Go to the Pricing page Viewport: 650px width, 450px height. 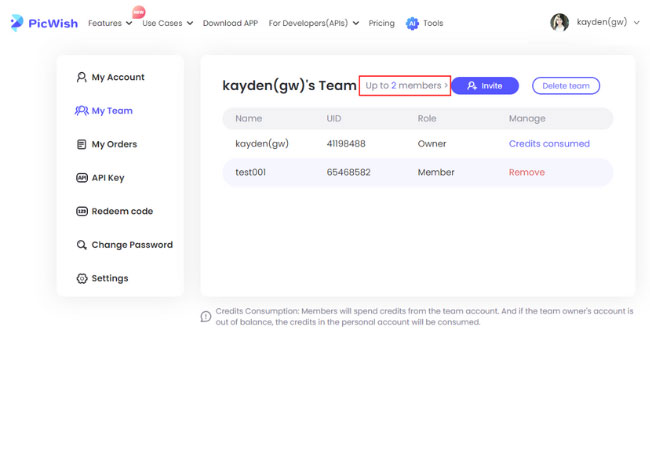[381, 23]
